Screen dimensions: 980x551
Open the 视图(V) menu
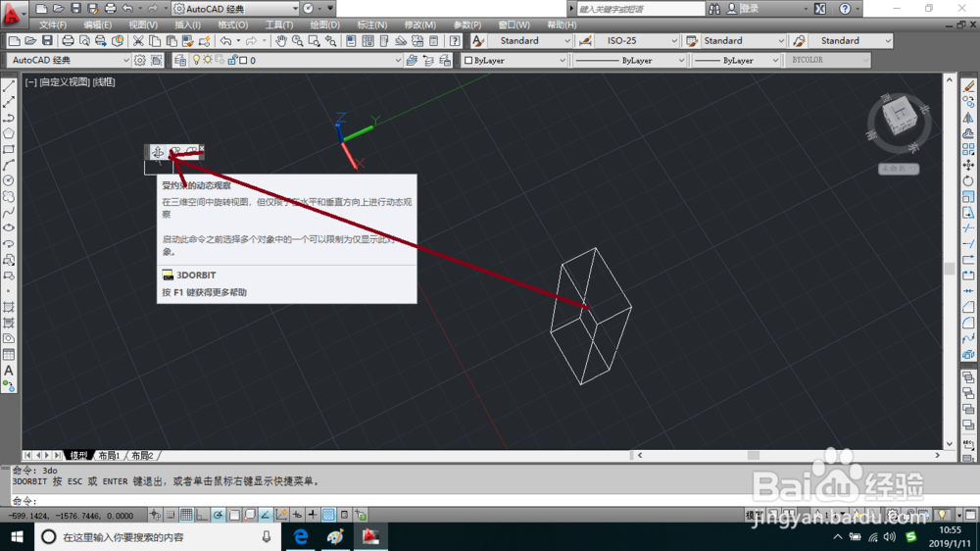tap(143, 25)
